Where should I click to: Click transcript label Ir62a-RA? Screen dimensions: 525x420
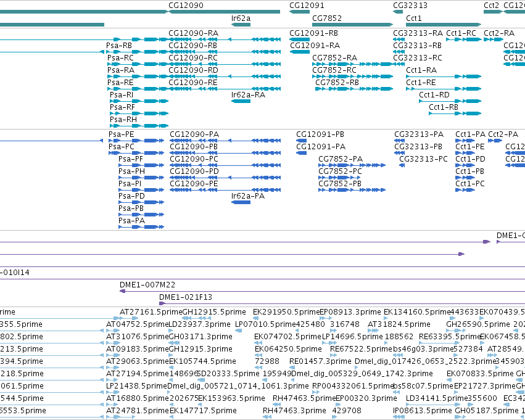pos(248,95)
